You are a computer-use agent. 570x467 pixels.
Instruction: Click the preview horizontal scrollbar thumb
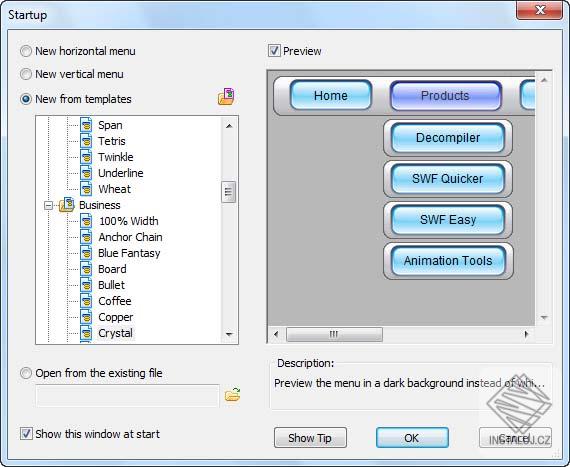334,334
